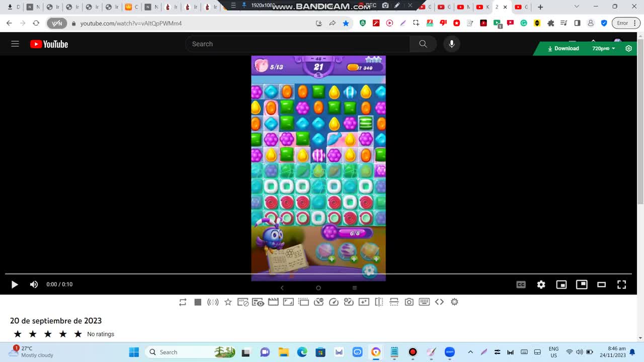Open the video player settings gear
Screen dimensions: 644x362
click(541, 285)
